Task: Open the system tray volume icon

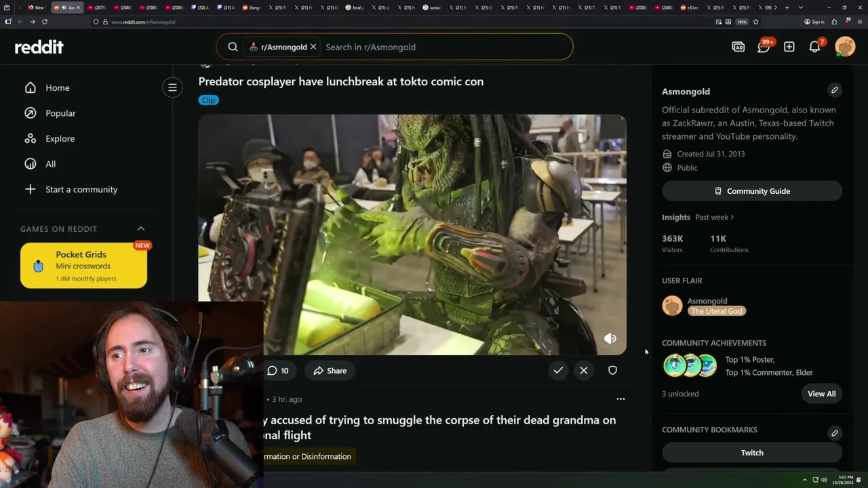Action: coord(824,480)
